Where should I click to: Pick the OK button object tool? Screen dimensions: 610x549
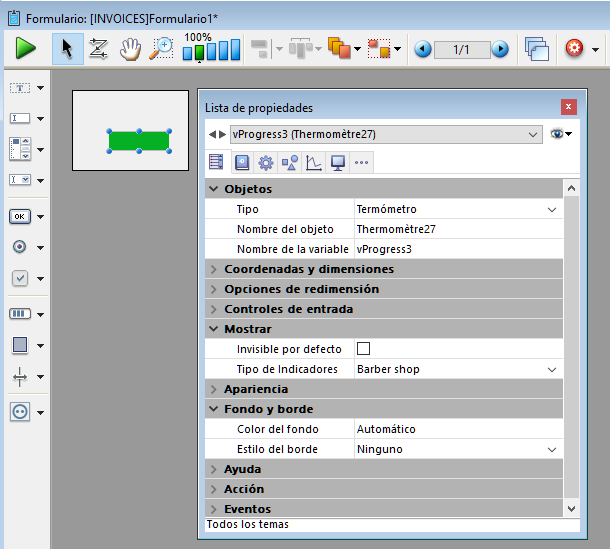click(20, 215)
